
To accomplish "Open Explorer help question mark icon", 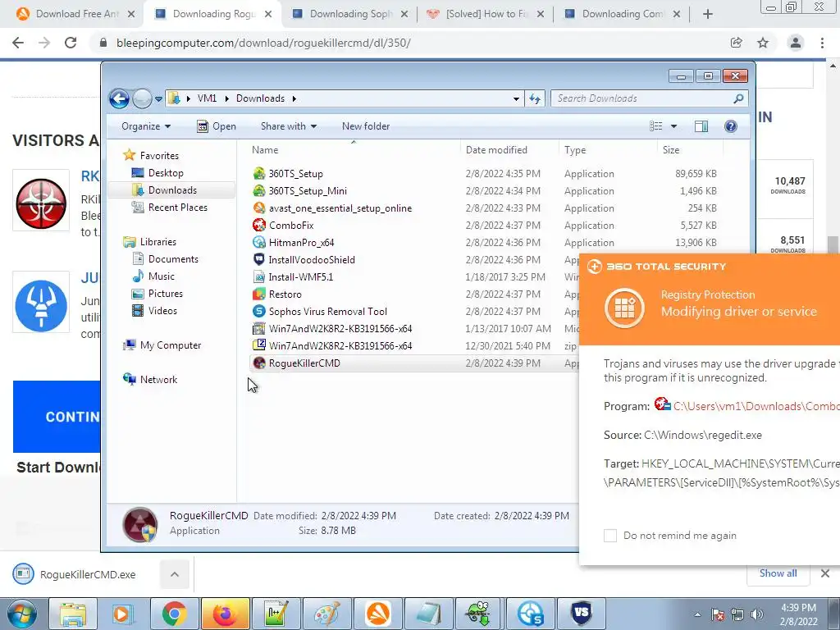I will pos(730,126).
